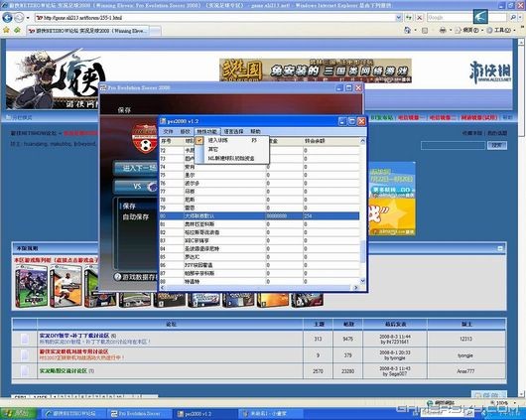Click the up arrow of the table scrollbar
The image size is (526, 420).
362,141
